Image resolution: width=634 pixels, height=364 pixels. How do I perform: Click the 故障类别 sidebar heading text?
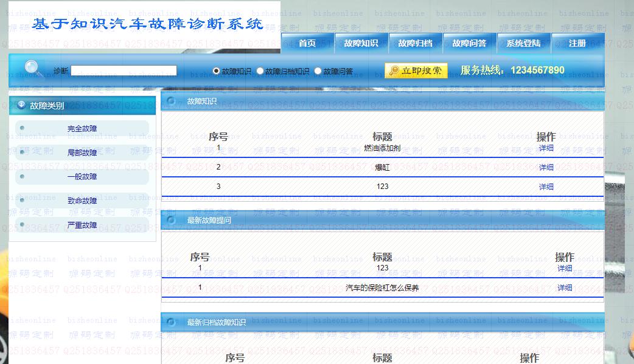pyautogui.click(x=47, y=106)
